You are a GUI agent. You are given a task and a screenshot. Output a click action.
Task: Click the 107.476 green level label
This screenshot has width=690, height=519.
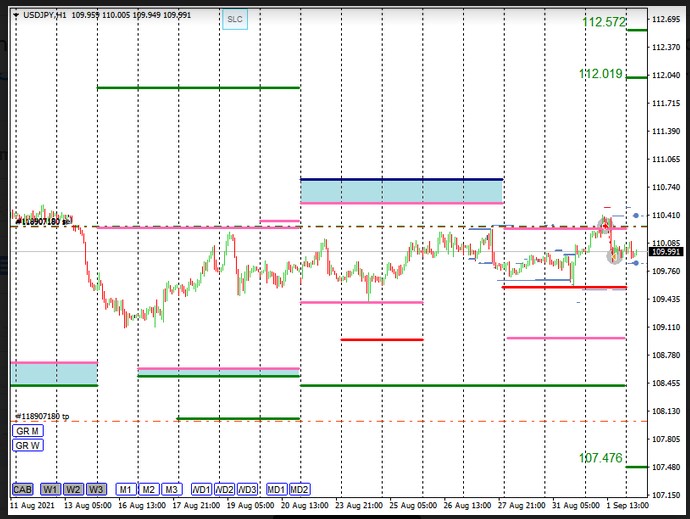[602, 458]
